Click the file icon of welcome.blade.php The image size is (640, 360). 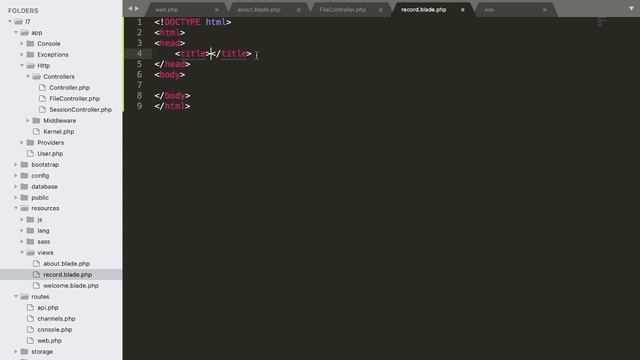36,286
